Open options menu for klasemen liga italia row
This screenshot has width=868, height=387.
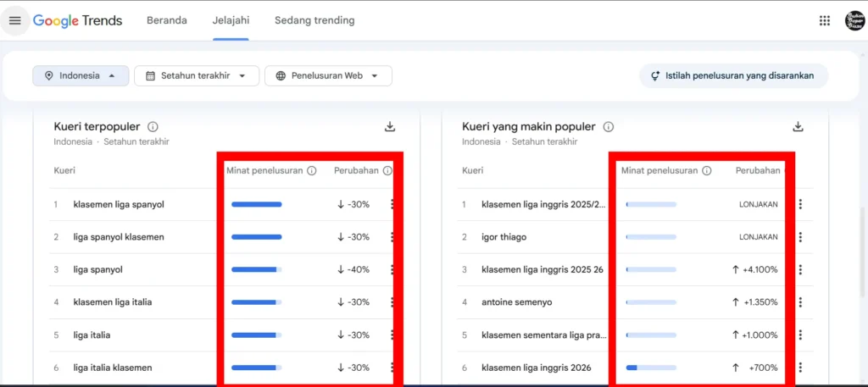392,302
